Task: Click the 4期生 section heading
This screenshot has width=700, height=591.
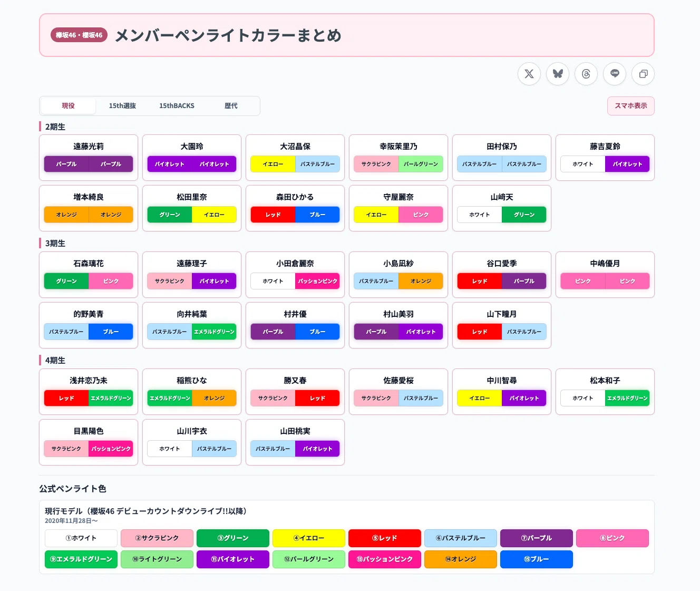Action: [55, 361]
